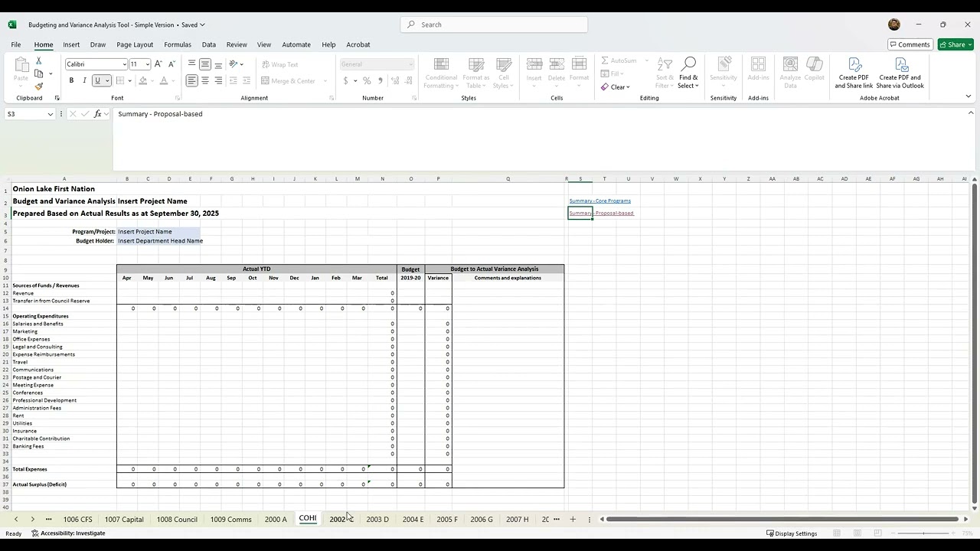Select Top Align icon
980x551 pixels.
(x=192, y=64)
